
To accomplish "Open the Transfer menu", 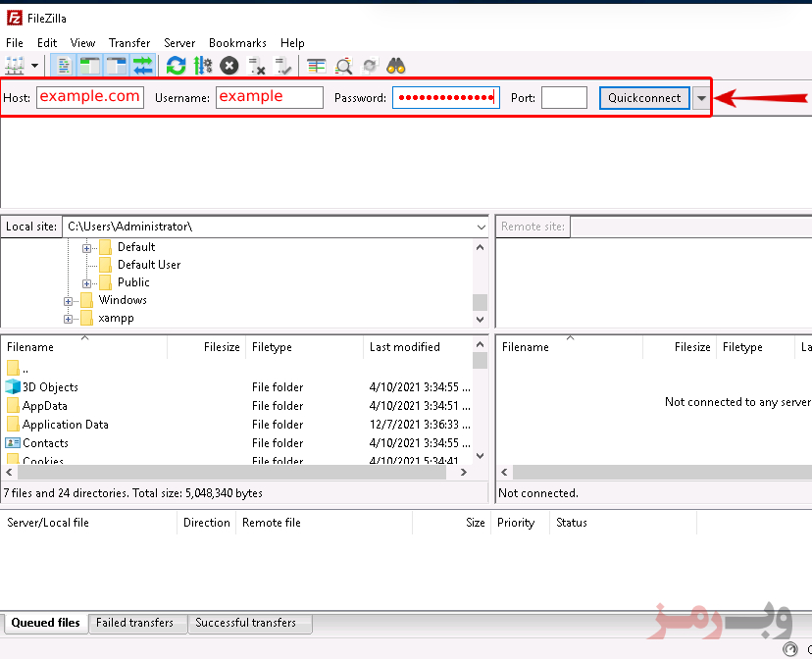I will [x=129, y=43].
